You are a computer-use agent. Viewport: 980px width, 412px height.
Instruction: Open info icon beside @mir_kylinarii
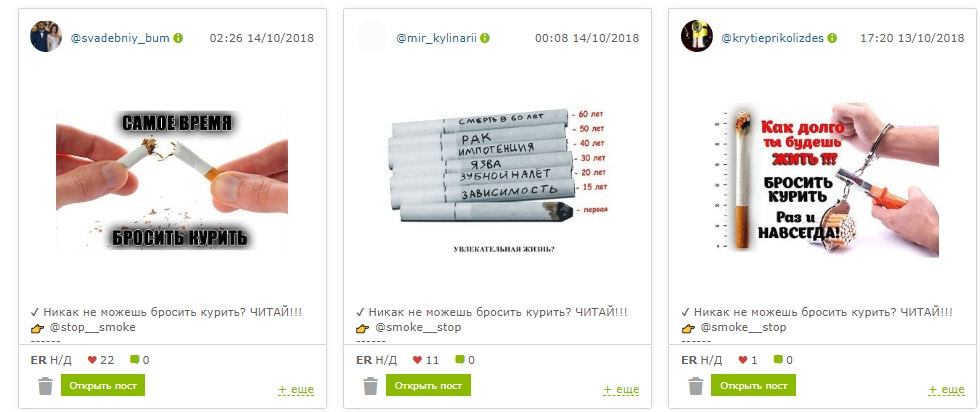(485, 38)
